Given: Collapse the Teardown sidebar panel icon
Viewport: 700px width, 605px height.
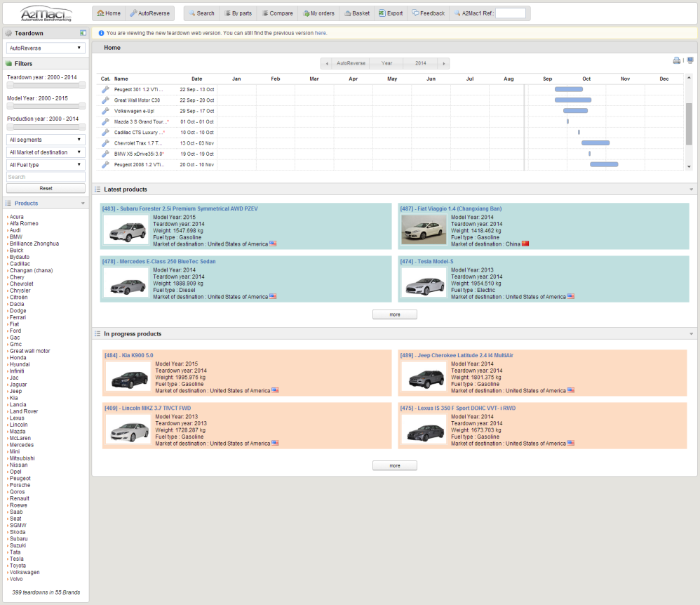Looking at the screenshot, I should coord(83,33).
